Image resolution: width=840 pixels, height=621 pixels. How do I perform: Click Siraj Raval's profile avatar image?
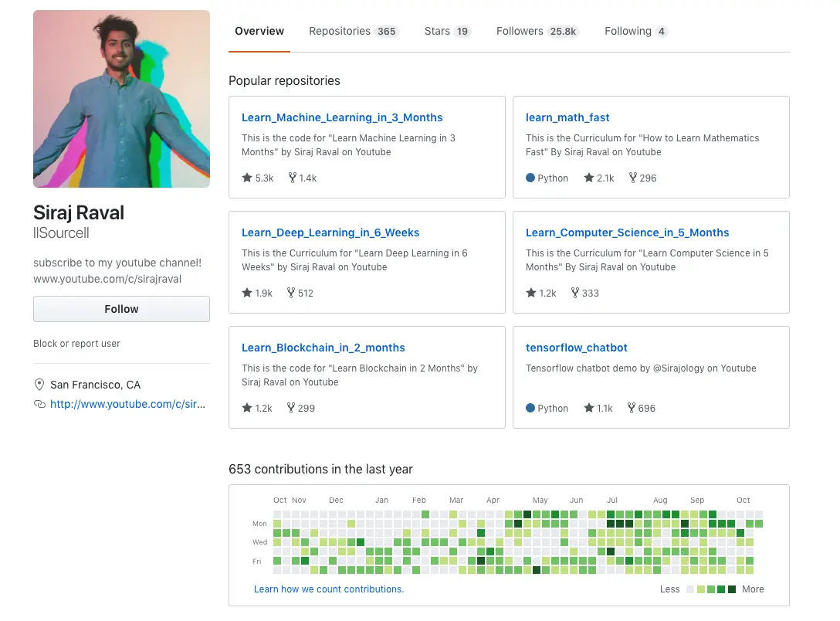click(x=121, y=99)
